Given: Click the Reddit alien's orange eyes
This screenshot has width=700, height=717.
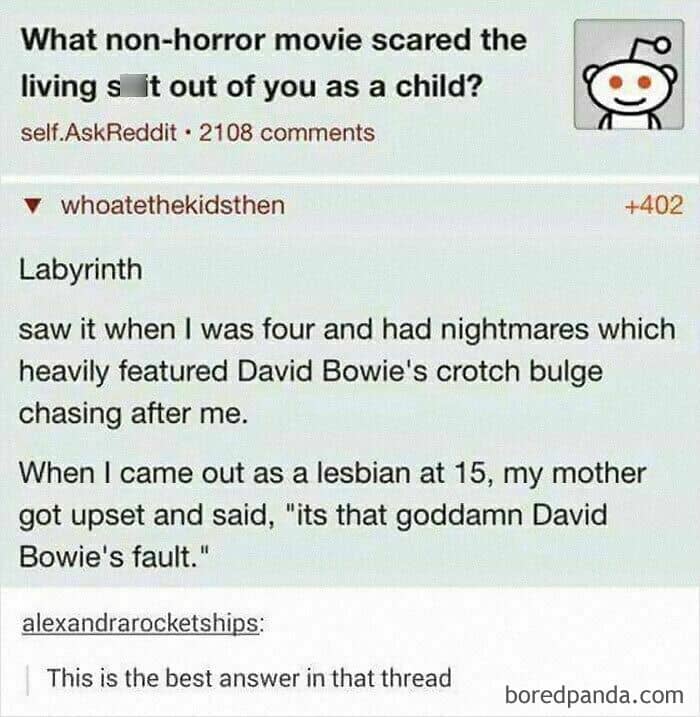Looking at the screenshot, I should (x=631, y=82).
